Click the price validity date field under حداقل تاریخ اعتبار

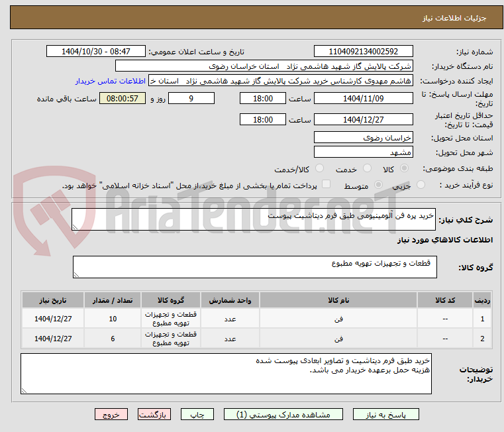363,119
